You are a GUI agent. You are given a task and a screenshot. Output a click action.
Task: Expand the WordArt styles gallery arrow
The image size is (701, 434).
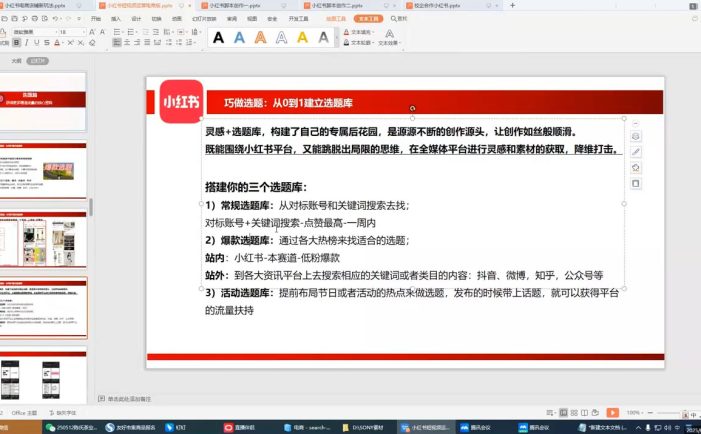coord(337,38)
